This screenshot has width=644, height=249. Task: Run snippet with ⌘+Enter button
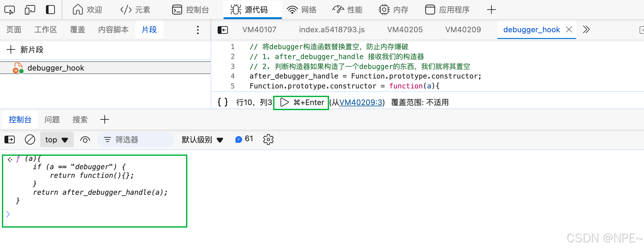(301, 102)
